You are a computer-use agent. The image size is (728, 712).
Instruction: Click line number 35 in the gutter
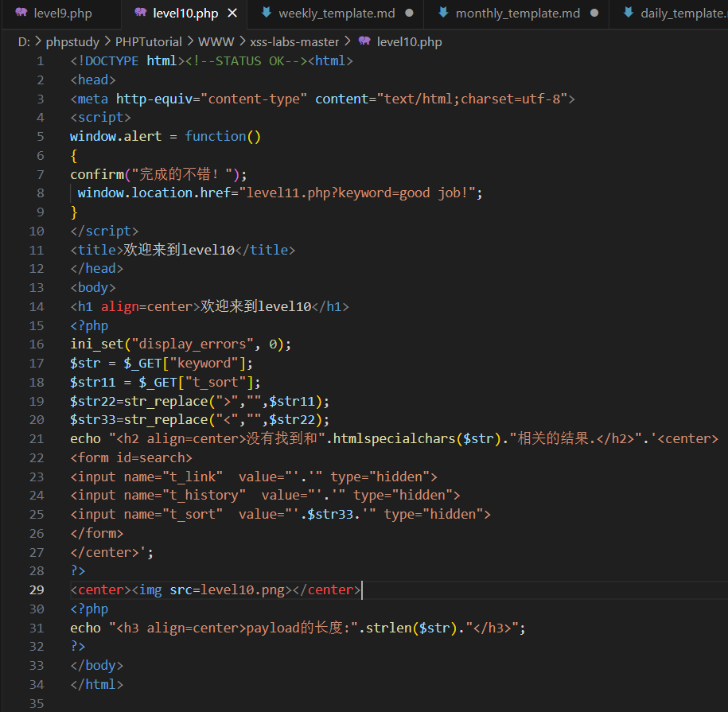[x=37, y=703]
